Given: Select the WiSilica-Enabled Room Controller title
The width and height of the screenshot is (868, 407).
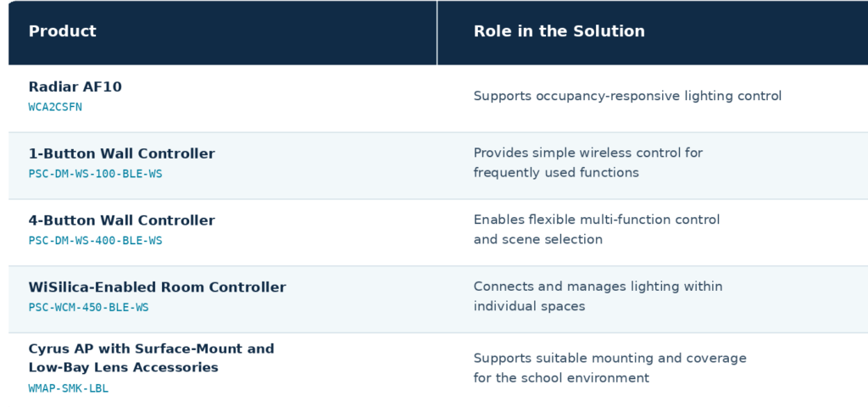Looking at the screenshot, I should 157,287.
